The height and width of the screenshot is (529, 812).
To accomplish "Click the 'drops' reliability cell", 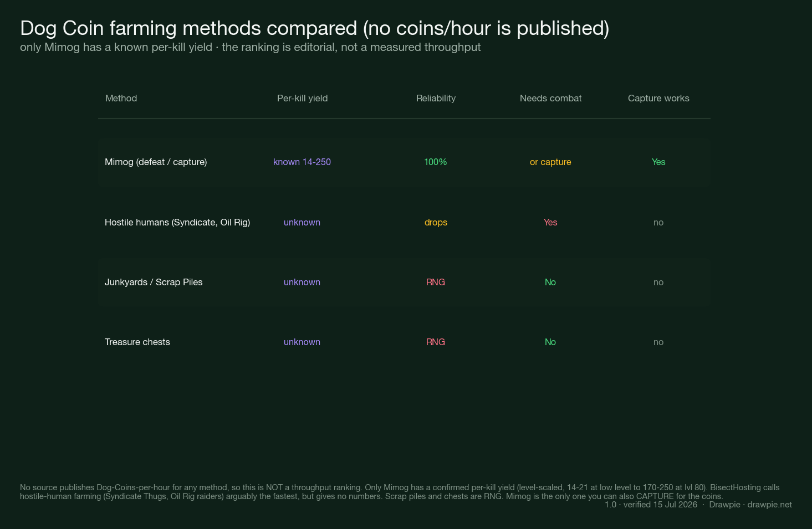I will point(436,222).
